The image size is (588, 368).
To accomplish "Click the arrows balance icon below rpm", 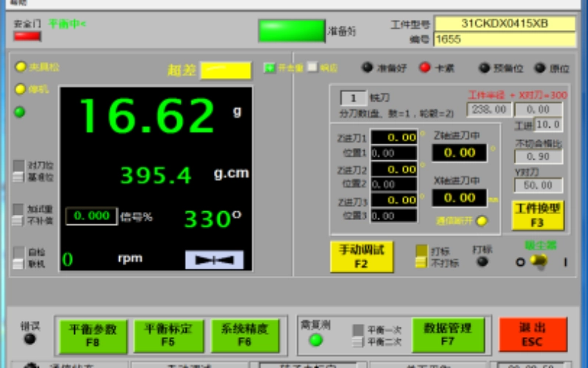I will coord(214,260).
